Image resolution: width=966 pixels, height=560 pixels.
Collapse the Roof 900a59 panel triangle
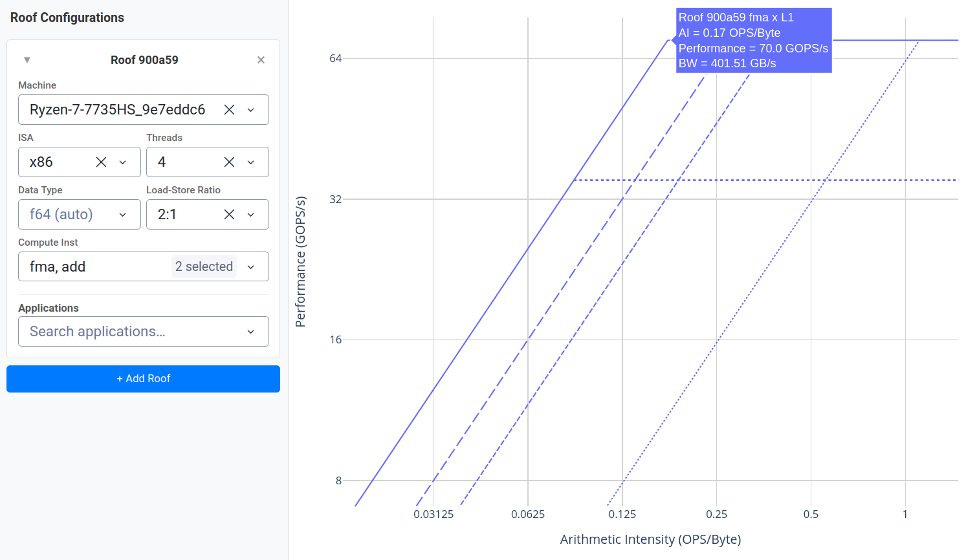pos(27,60)
